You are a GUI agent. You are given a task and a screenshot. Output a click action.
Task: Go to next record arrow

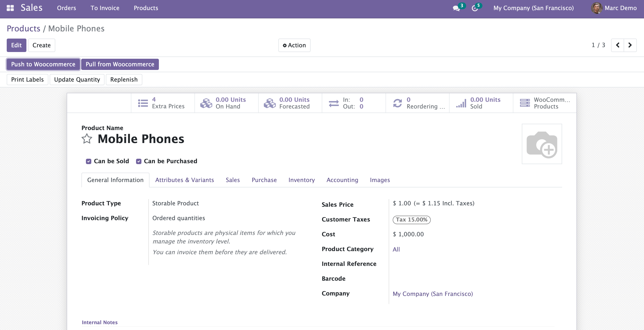point(630,45)
